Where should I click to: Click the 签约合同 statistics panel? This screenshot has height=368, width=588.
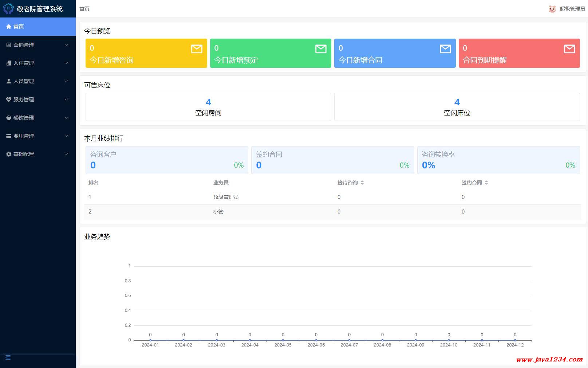pos(333,160)
